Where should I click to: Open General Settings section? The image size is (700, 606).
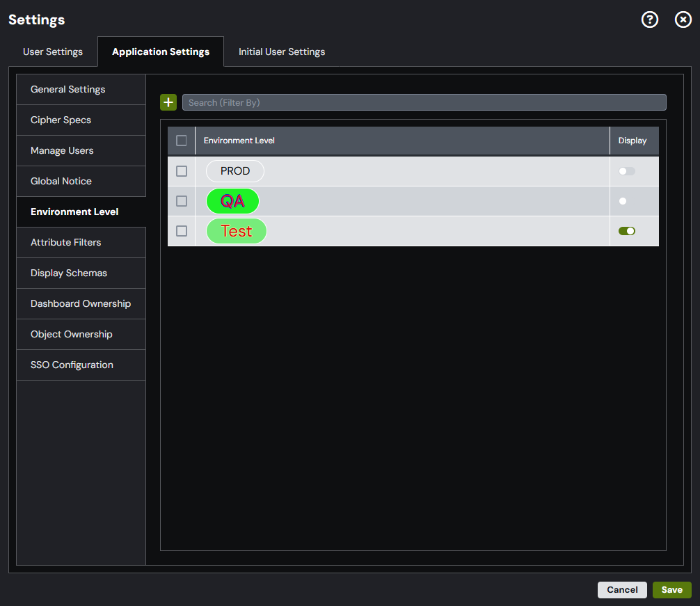coord(81,89)
